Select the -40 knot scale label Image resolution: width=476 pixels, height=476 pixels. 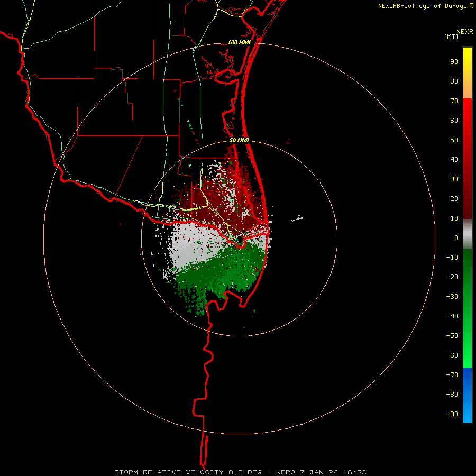452,316
